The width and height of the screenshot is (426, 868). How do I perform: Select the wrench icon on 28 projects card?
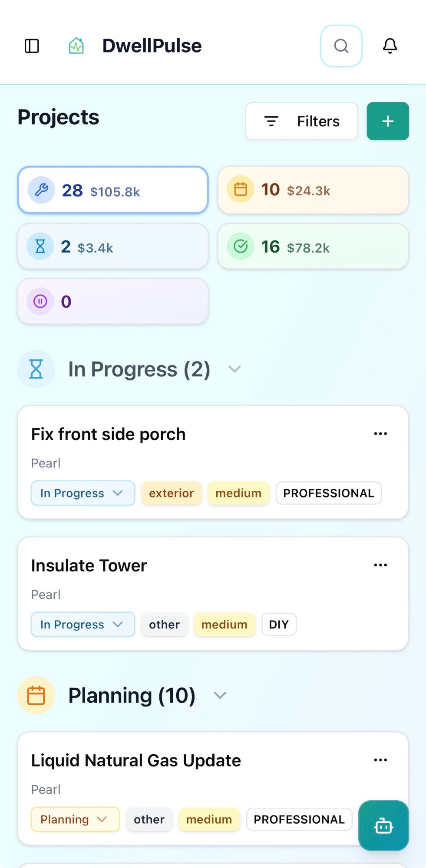tap(40, 190)
